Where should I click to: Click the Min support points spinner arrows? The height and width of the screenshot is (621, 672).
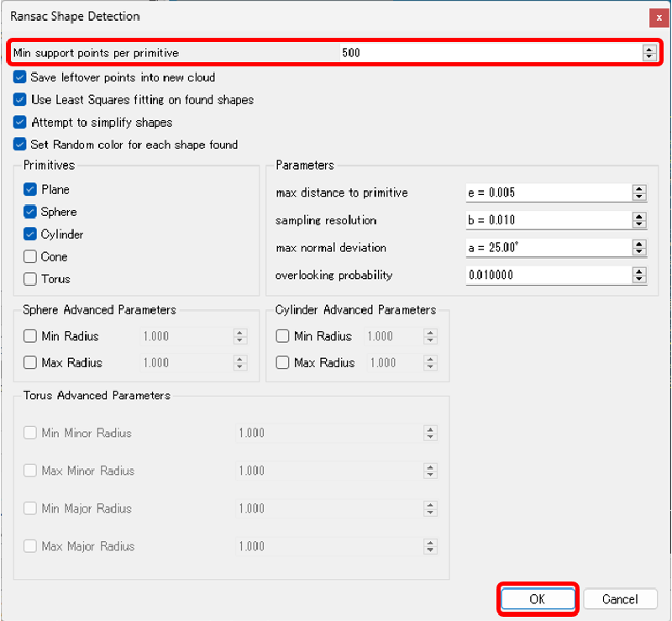[648, 53]
